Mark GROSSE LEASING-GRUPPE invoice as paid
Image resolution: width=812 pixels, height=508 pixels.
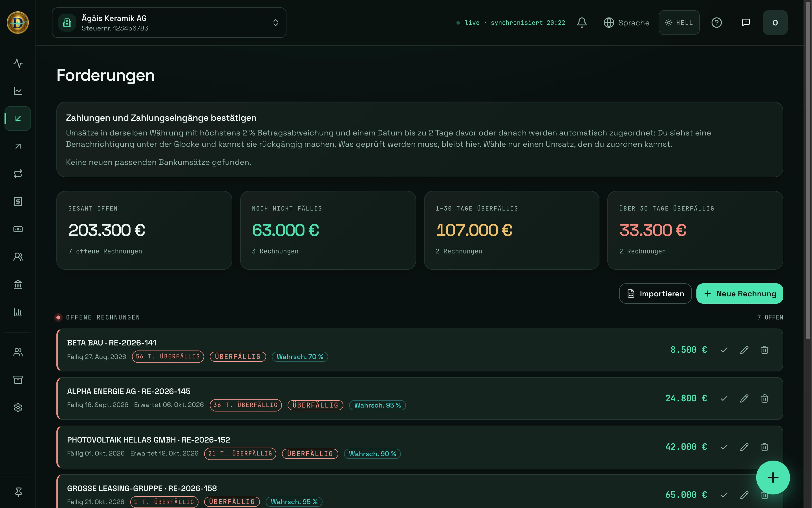coord(724,495)
